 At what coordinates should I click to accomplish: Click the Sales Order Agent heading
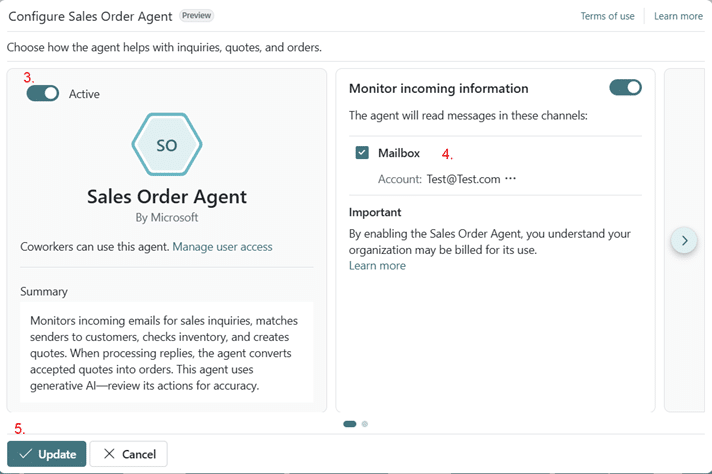167,196
